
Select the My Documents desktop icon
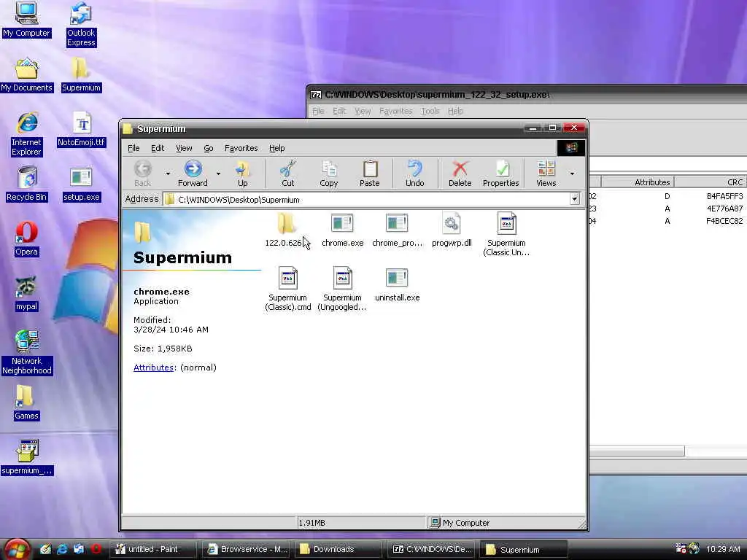pos(26,75)
